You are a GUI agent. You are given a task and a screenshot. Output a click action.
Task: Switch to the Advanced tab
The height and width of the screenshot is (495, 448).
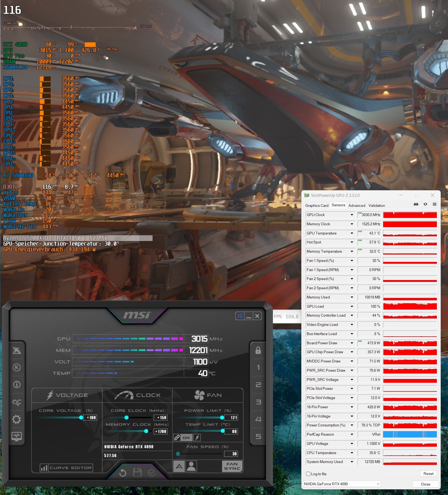tap(357, 205)
